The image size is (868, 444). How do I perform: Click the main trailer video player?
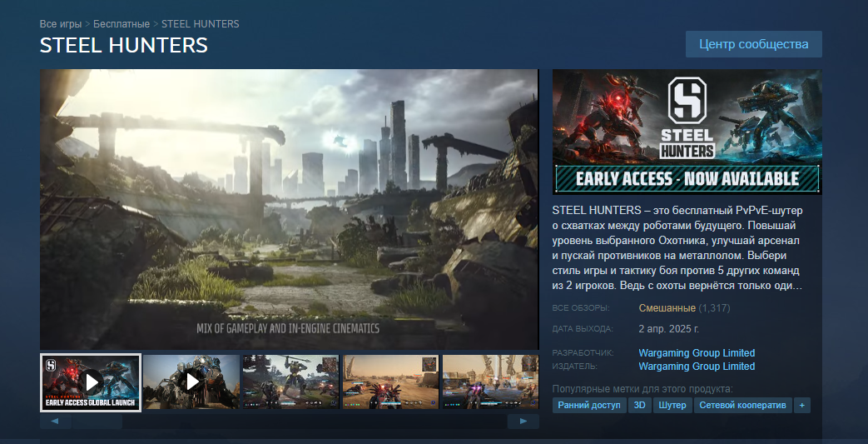pyautogui.click(x=289, y=209)
